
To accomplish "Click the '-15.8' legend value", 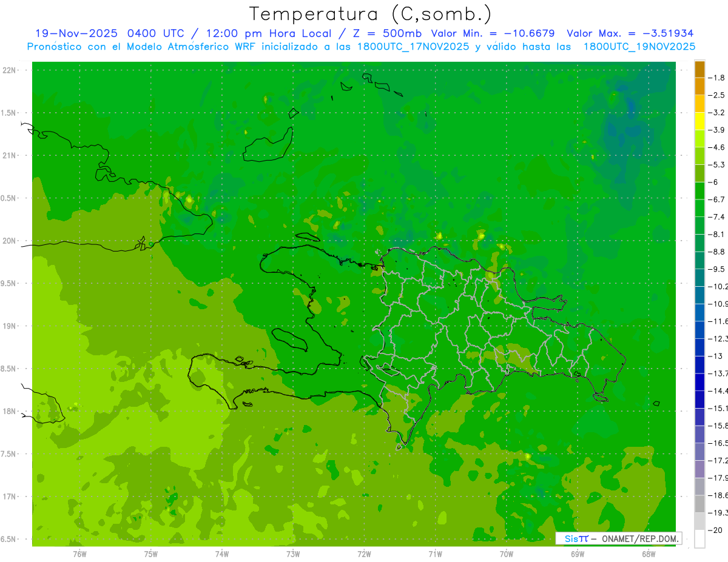I will pyautogui.click(x=718, y=426).
